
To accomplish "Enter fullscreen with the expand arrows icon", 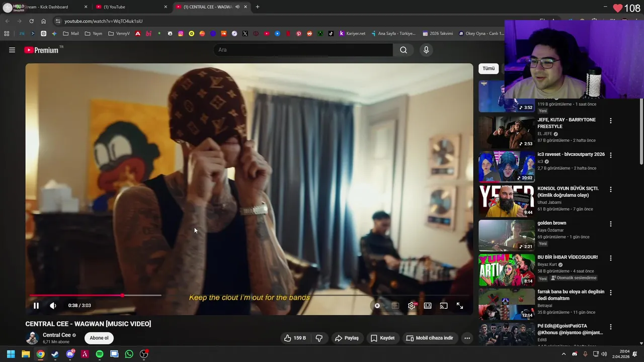I will point(460,306).
